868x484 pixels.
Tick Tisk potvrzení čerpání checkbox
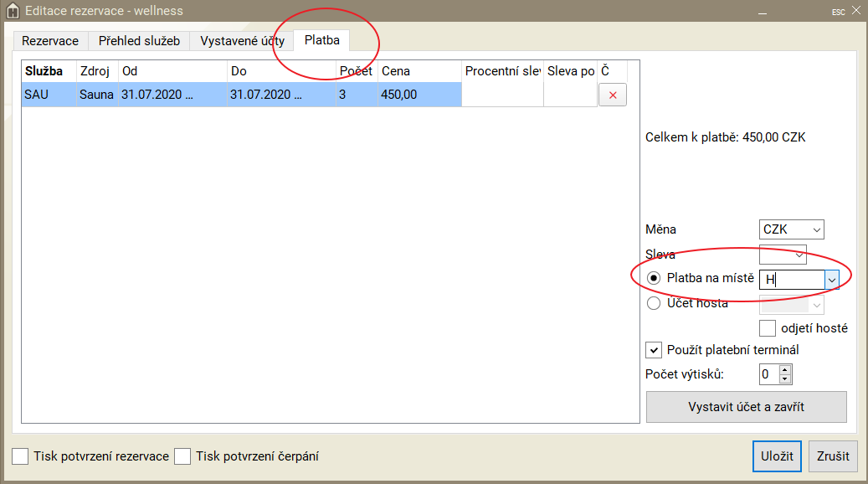tap(182, 456)
